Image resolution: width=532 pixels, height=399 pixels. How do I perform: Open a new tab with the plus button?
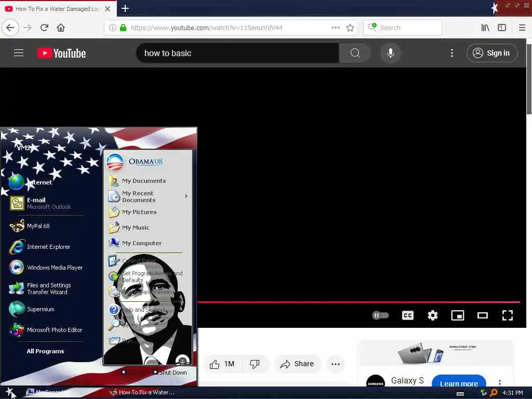point(125,8)
